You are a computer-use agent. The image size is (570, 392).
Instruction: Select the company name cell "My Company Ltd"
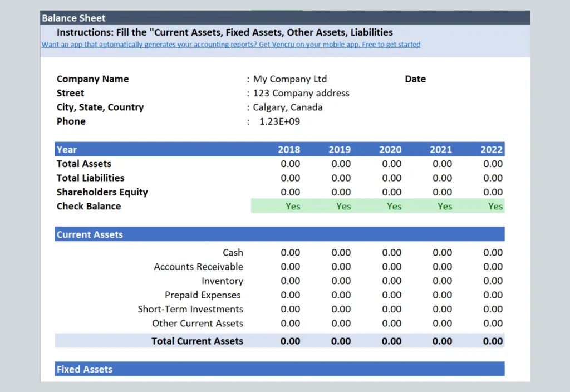(x=289, y=79)
